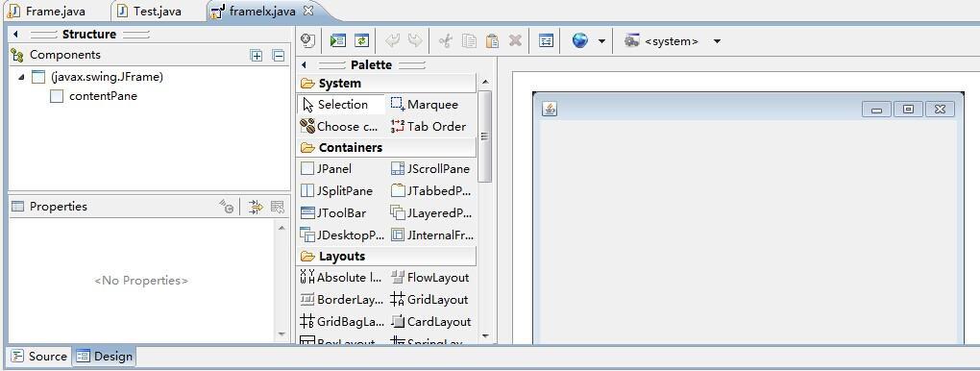Click the Undo toolbar icon

point(393,41)
